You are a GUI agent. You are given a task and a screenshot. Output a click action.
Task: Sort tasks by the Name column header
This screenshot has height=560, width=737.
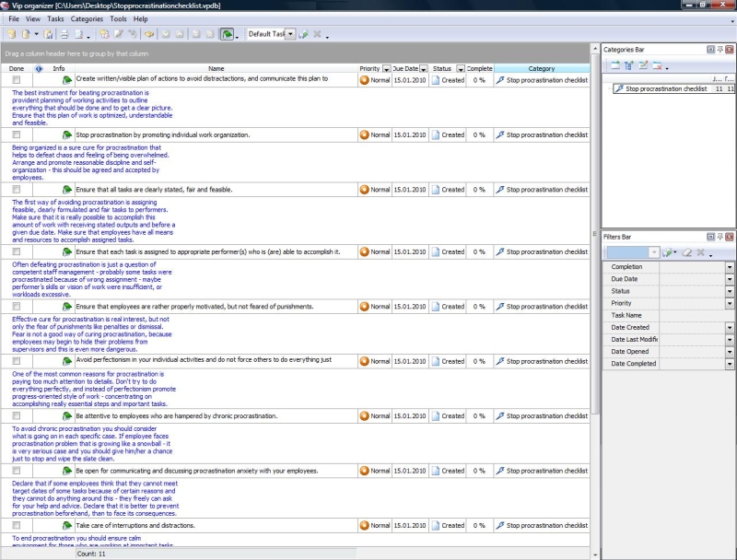pos(216,68)
